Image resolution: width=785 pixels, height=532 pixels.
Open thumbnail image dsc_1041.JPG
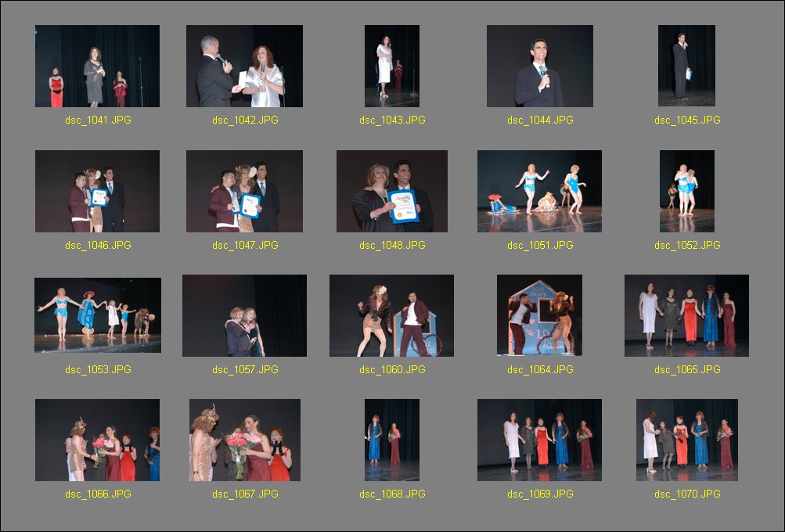(97, 66)
